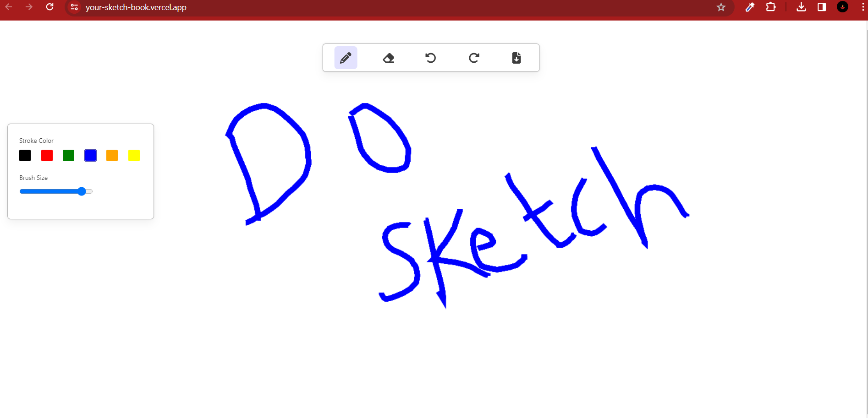This screenshot has width=868, height=418.
Task: Select the pencil drawing tool
Action: (x=346, y=58)
